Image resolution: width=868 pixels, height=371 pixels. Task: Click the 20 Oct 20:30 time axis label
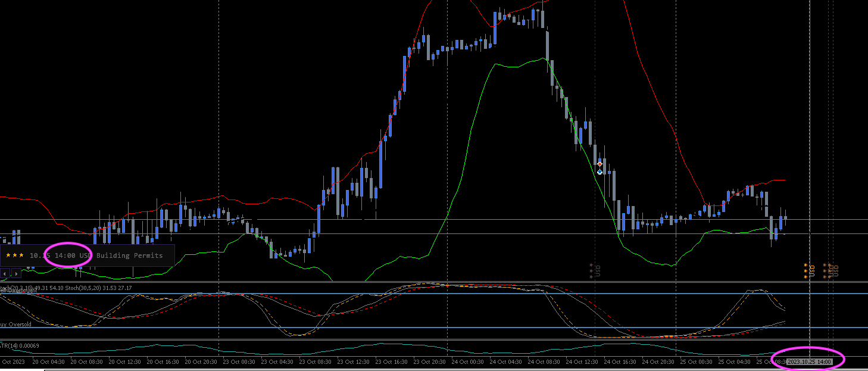[x=201, y=361]
